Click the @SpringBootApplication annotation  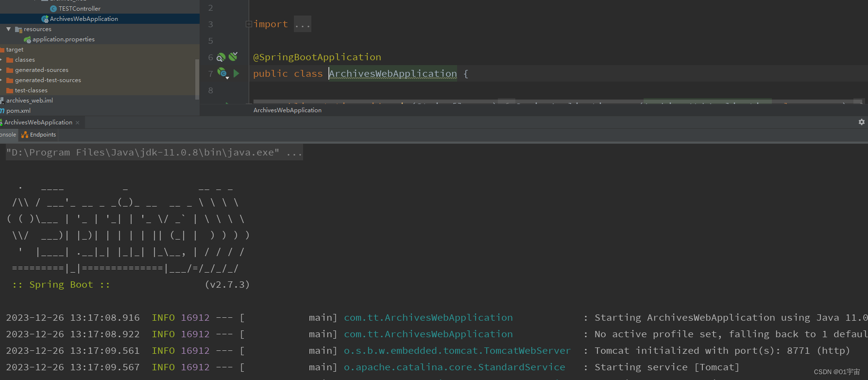tap(317, 57)
